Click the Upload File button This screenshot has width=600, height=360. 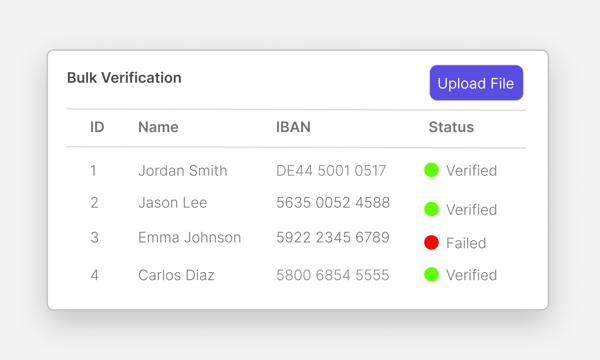[x=476, y=83]
